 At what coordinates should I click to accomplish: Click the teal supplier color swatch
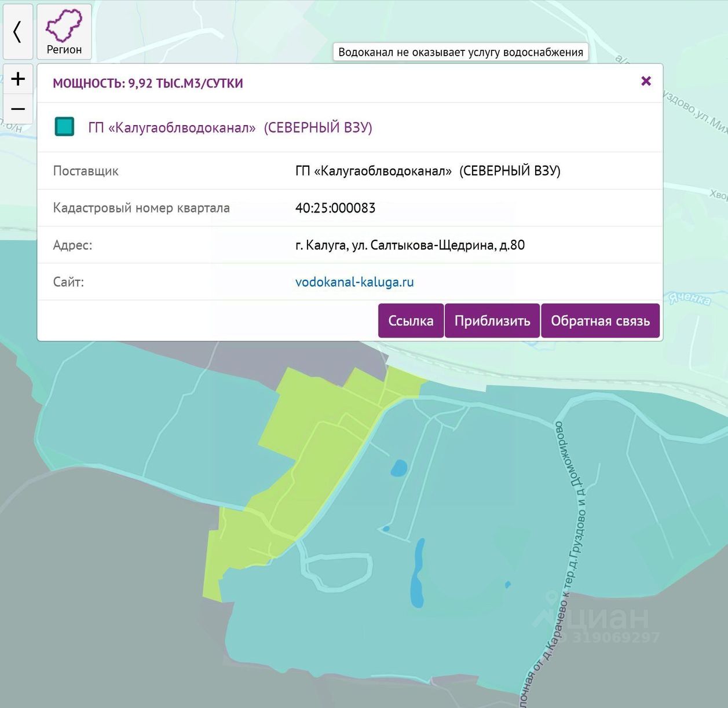(64, 126)
